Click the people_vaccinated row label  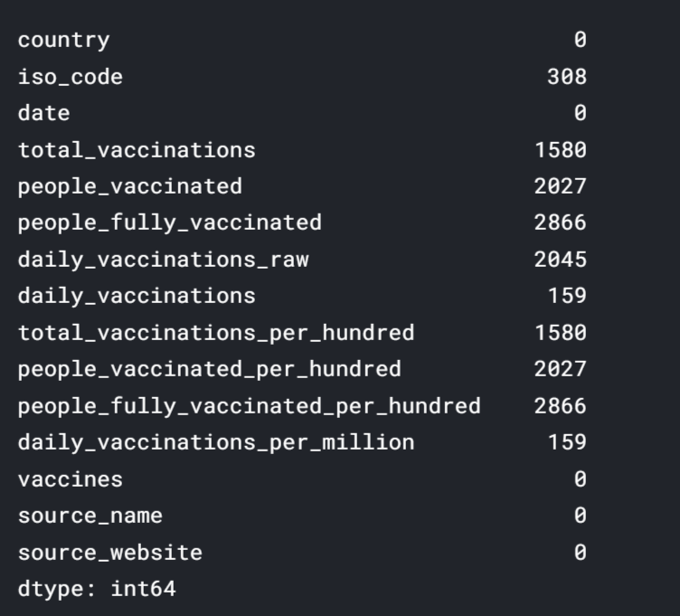[x=129, y=186]
